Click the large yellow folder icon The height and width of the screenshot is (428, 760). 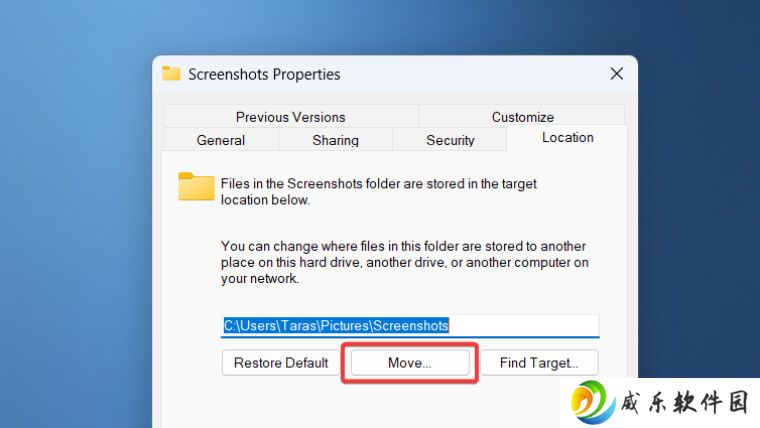(196, 186)
